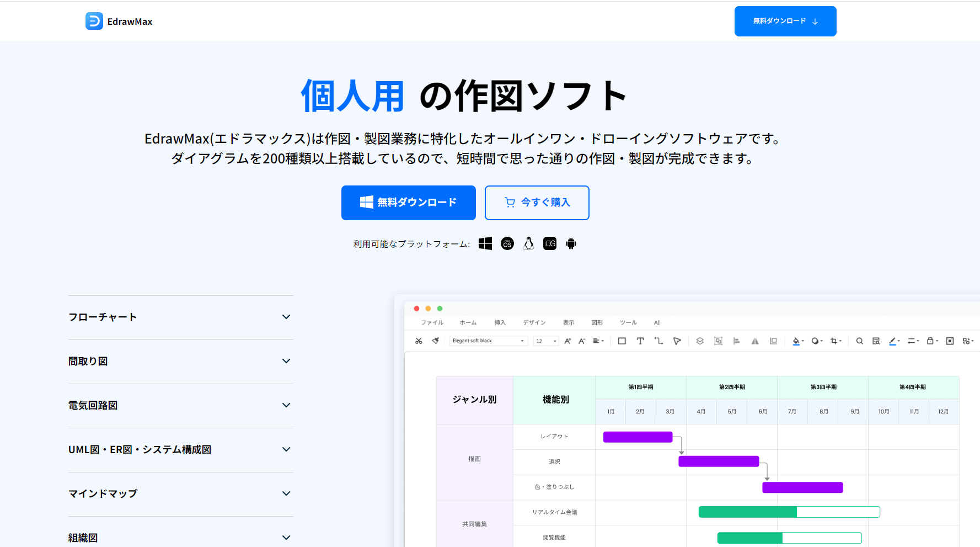
Task: Select the pointer selection tool
Action: (677, 341)
